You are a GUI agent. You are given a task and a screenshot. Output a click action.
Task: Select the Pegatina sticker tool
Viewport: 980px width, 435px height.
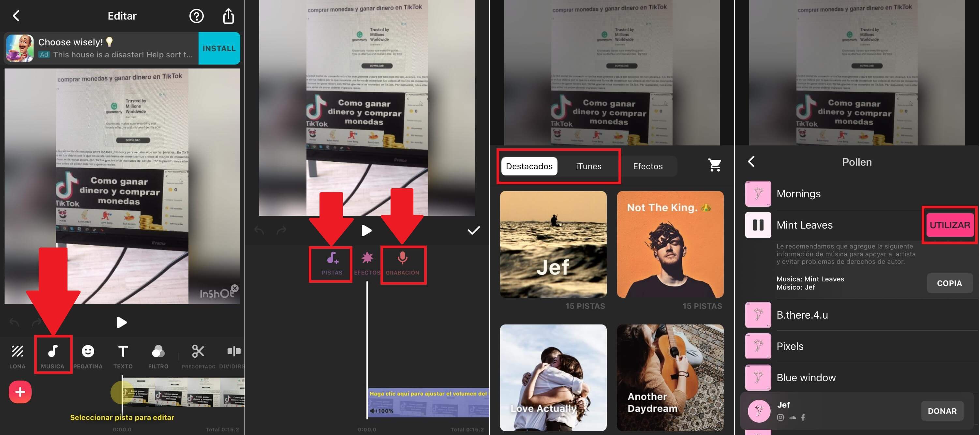(x=87, y=354)
